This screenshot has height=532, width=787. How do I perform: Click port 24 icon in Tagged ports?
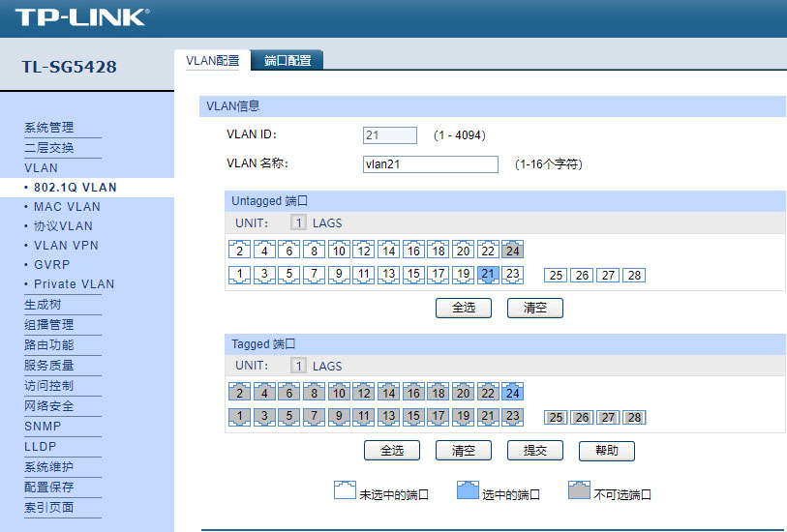pyautogui.click(x=513, y=393)
